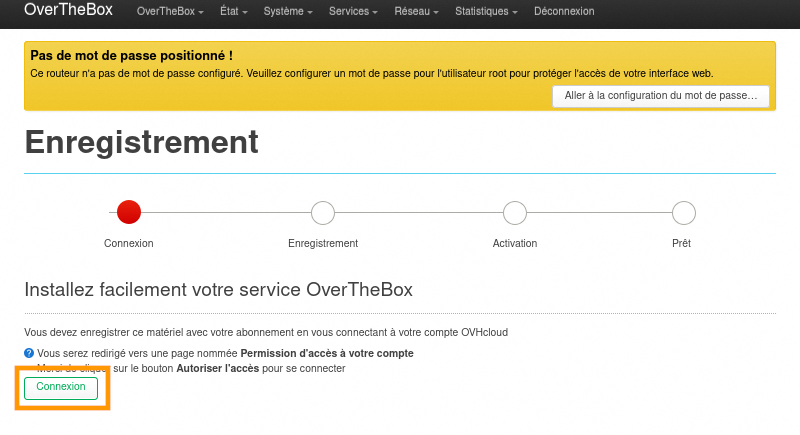
Task: Open the Services menu
Action: pos(353,12)
